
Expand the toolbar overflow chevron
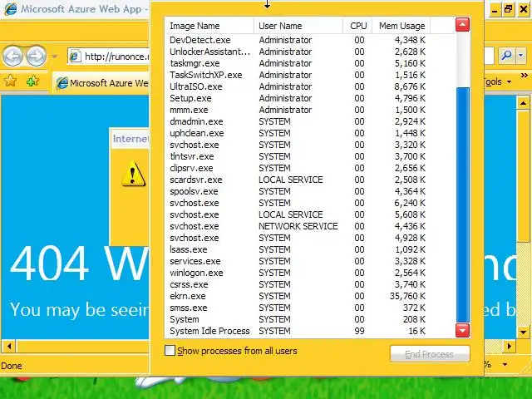coord(525,76)
